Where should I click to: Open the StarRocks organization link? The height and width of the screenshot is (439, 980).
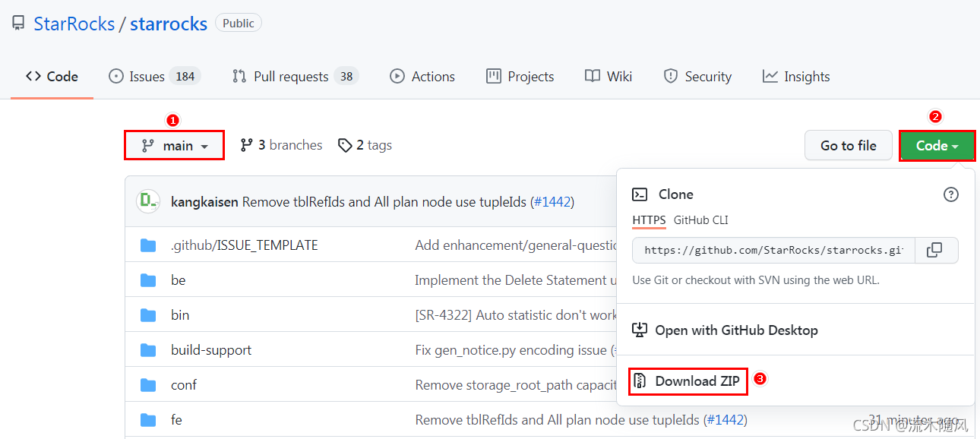tap(74, 24)
